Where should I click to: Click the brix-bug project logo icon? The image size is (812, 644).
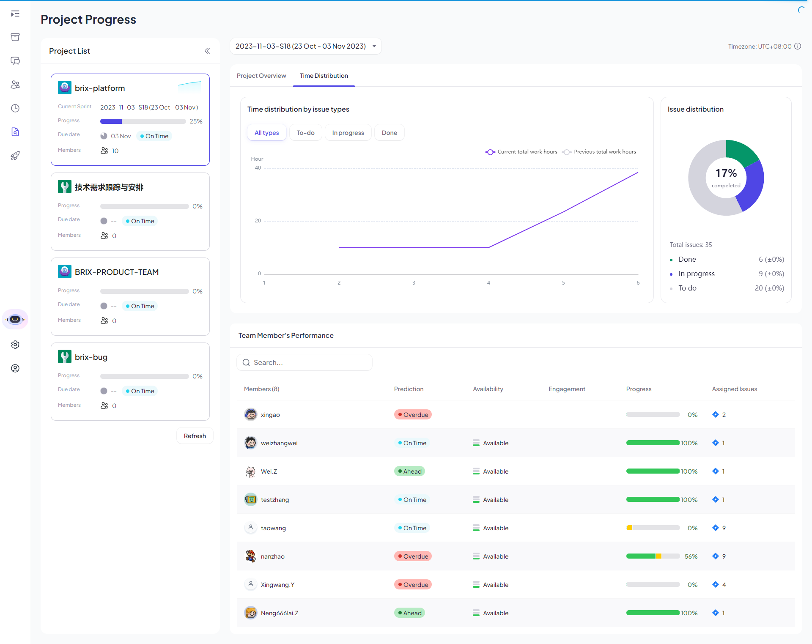coord(65,356)
